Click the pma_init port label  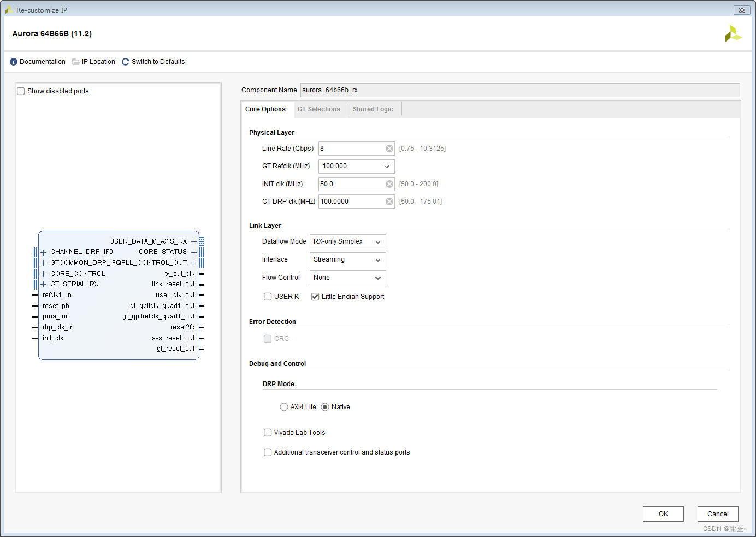[56, 316]
